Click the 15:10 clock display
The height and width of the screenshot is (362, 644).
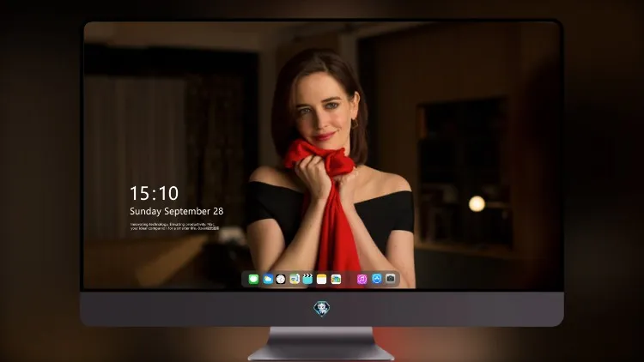click(154, 193)
